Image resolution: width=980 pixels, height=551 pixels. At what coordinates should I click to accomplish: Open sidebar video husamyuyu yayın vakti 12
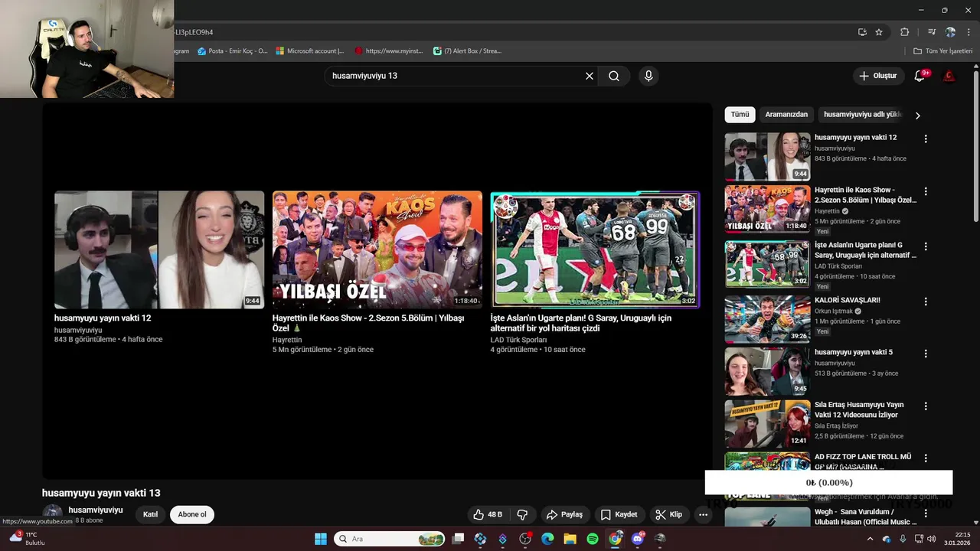click(x=767, y=157)
